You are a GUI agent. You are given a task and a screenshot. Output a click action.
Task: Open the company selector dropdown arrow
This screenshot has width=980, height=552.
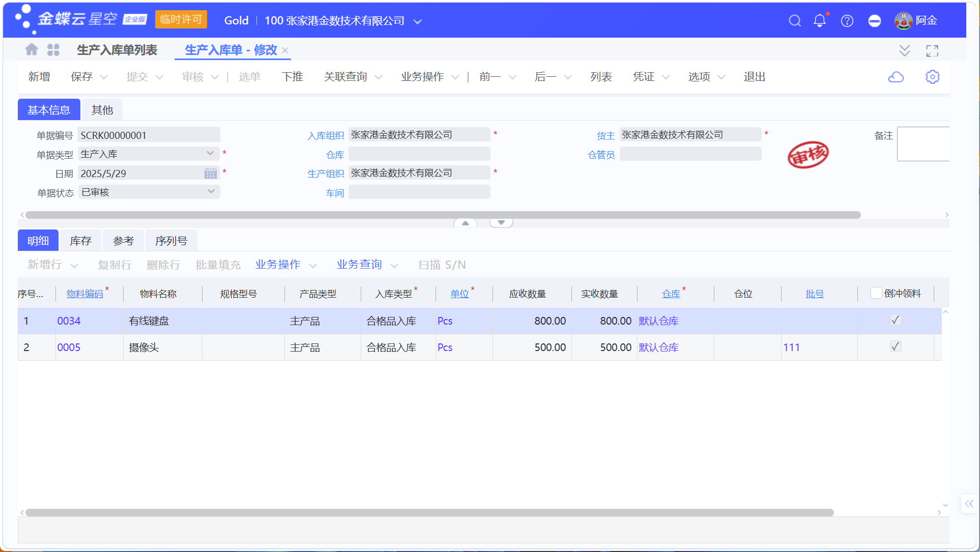click(417, 21)
